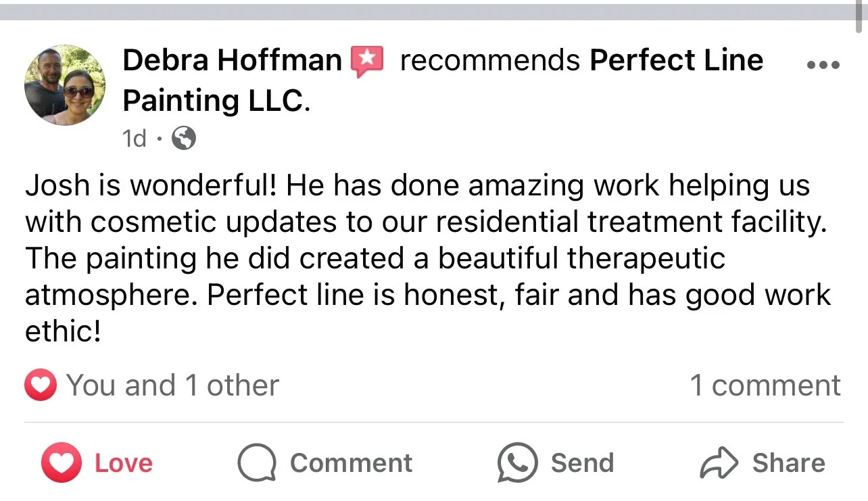The height and width of the screenshot is (501, 868).
Task: Click the Send button label
Action: coord(582,463)
